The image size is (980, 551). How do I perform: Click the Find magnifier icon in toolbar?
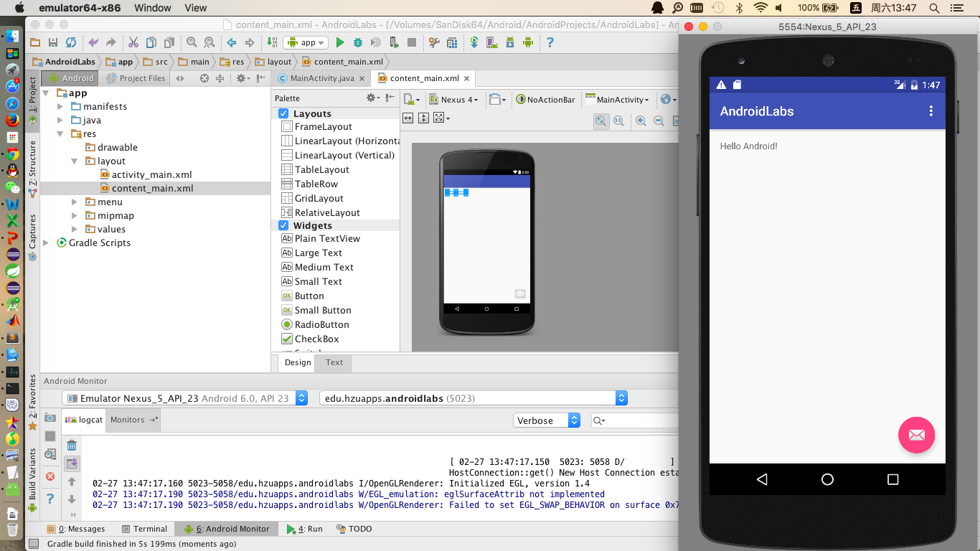(x=192, y=42)
